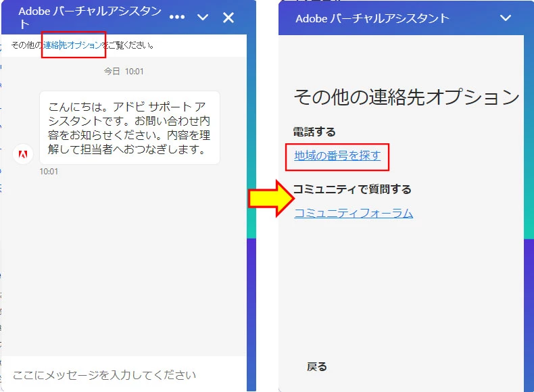The image size is (534, 392).
Task: Click the 地域の番号を探す link
Action: [x=337, y=155]
